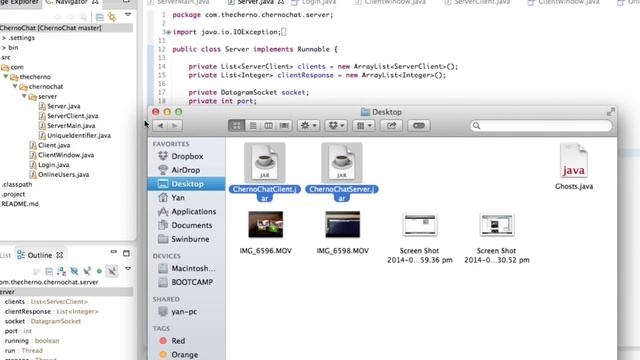Select ChernoChatClient.jar file icon
Viewport: 640px width, 360px height.
point(265,163)
